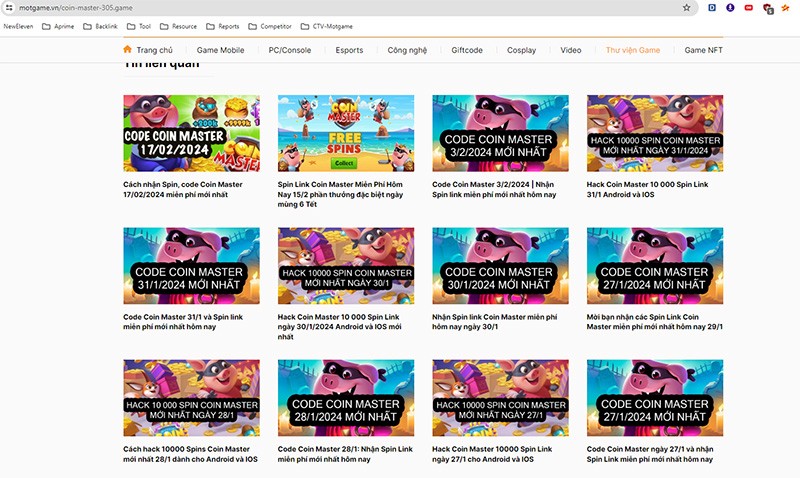
Task: Open the red rectangular extension icon
Action: coord(748,7)
